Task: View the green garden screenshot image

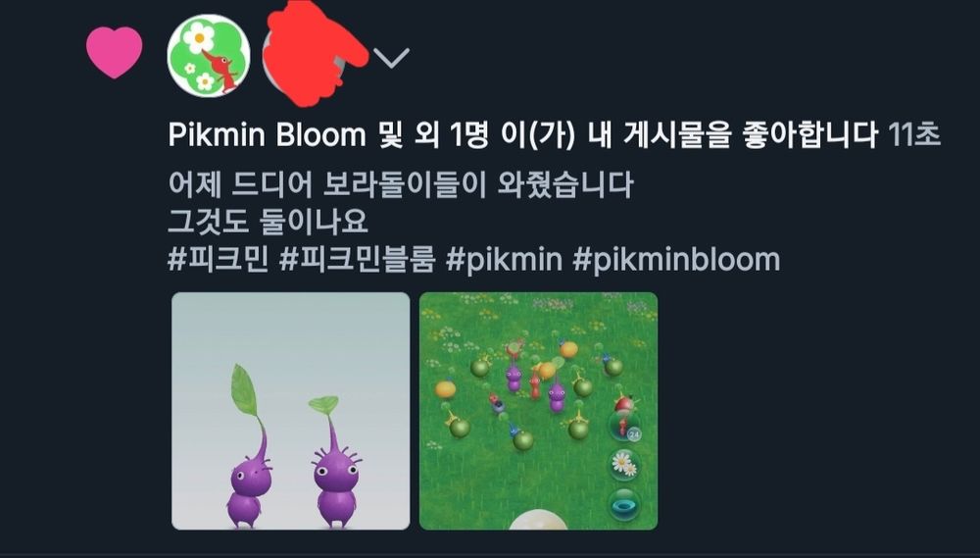Action: [x=538, y=411]
